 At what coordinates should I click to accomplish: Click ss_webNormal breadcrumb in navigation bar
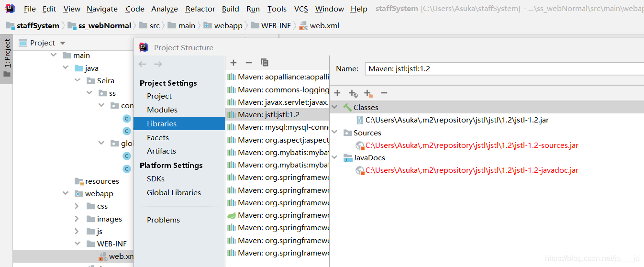[99, 25]
